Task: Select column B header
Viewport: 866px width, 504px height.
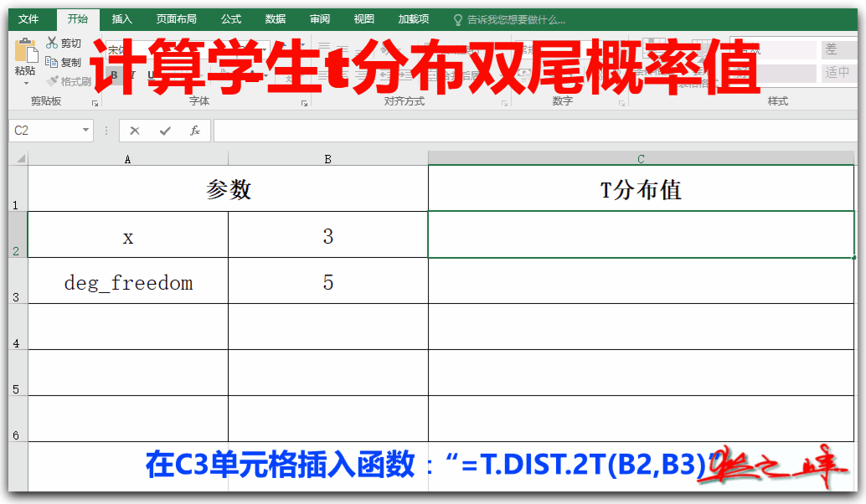Action: 327,159
